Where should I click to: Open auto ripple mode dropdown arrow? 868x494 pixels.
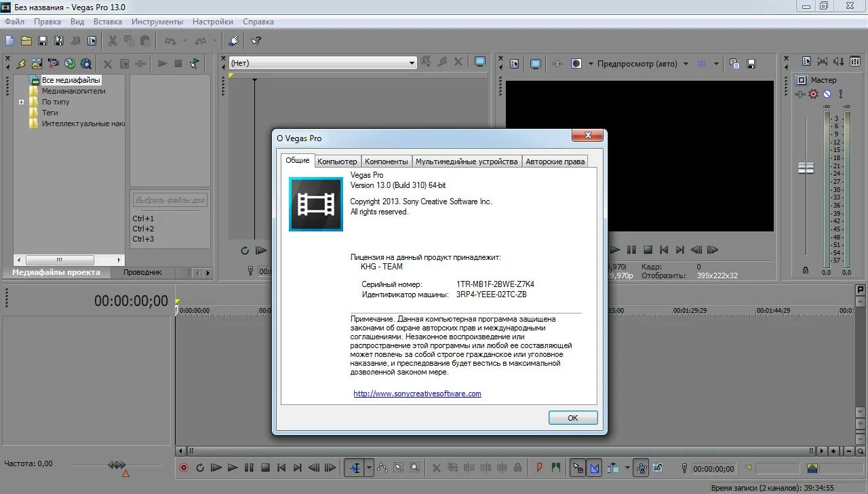(x=627, y=468)
